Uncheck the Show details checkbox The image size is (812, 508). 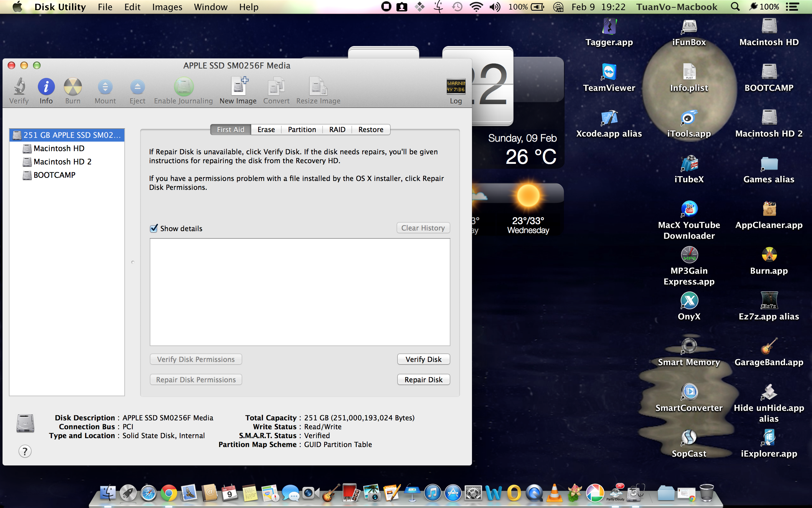pyautogui.click(x=154, y=229)
